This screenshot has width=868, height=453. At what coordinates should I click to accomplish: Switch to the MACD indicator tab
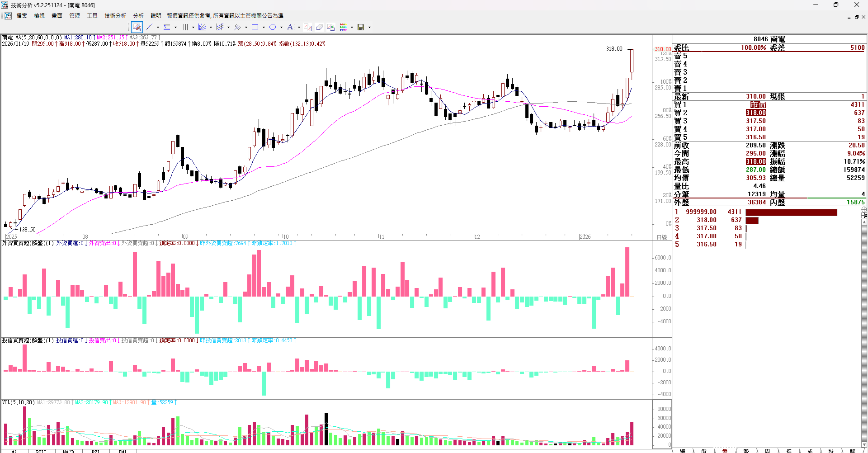click(68, 451)
